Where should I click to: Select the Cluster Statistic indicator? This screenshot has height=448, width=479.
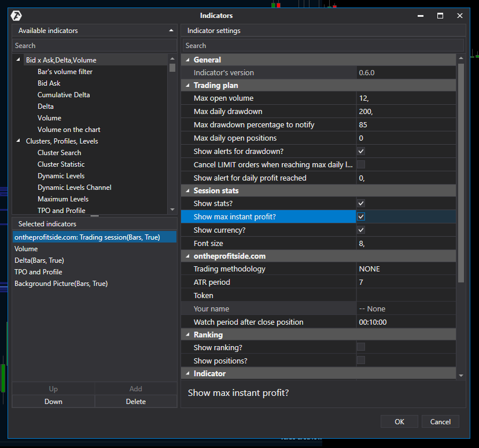[x=61, y=164]
